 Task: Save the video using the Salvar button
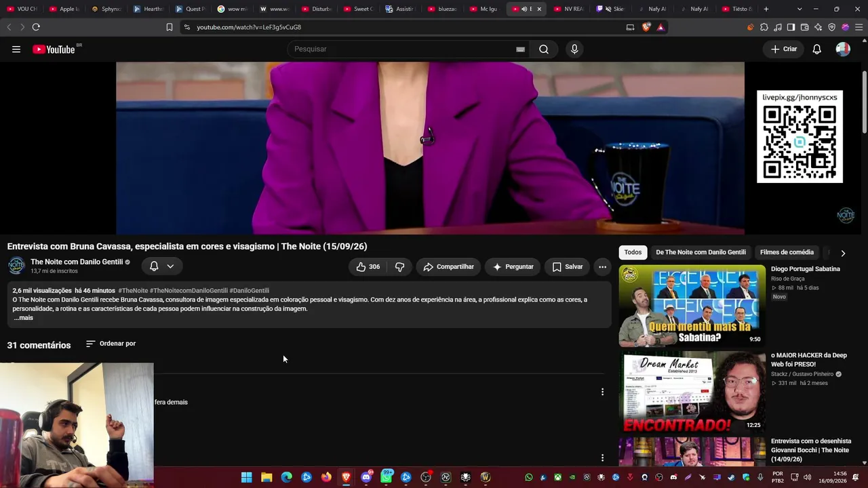click(568, 267)
